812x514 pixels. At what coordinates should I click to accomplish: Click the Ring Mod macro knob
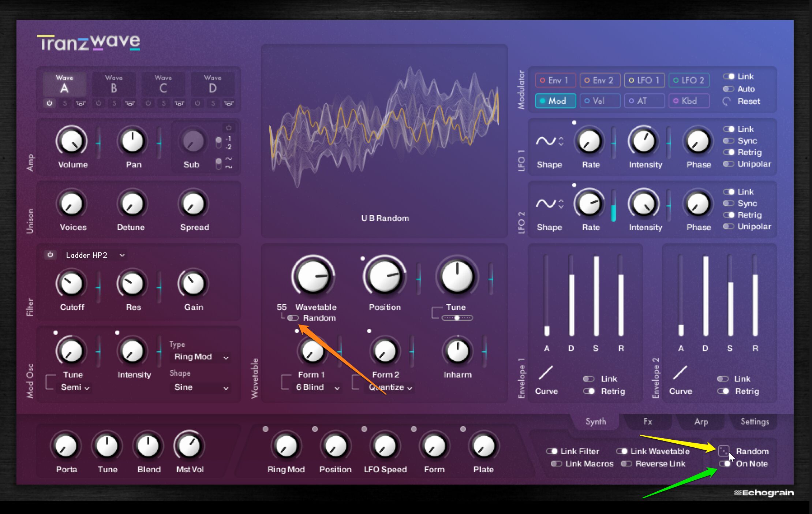tap(286, 446)
